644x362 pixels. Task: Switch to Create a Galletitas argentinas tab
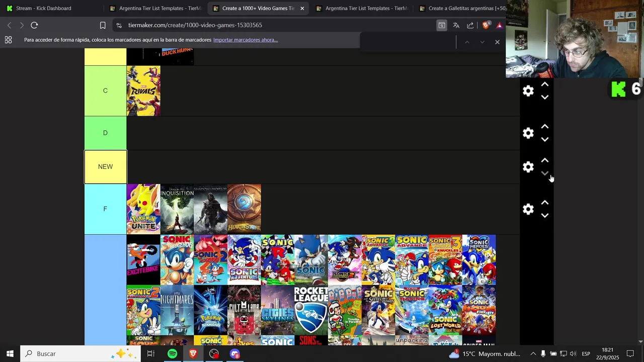(462, 8)
